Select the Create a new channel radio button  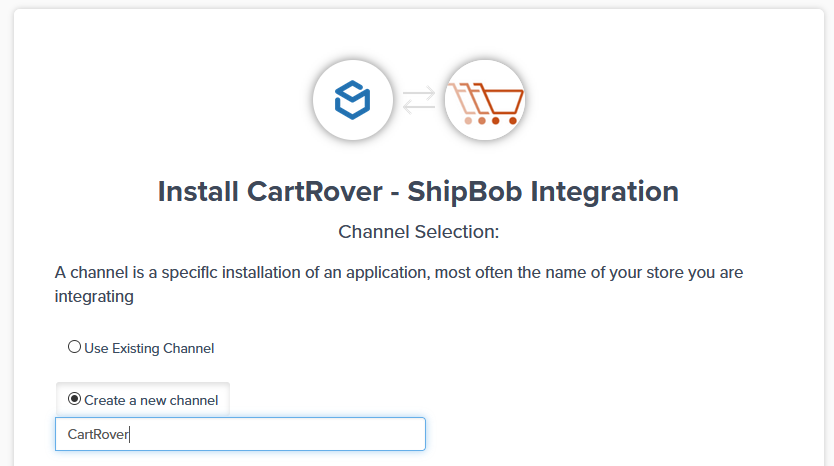click(x=74, y=399)
